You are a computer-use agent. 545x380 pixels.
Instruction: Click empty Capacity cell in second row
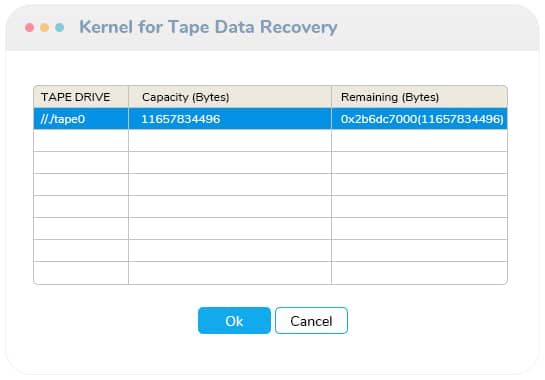pos(230,140)
